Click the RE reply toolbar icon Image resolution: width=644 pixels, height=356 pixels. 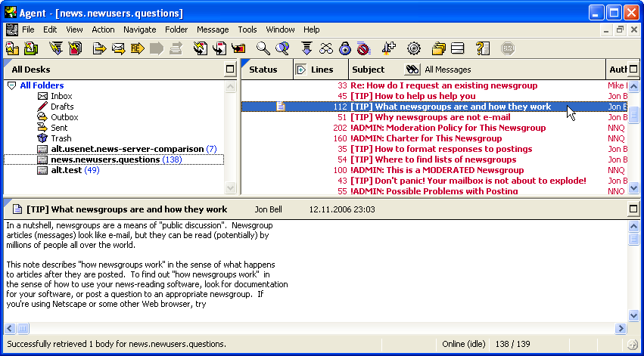138,49
